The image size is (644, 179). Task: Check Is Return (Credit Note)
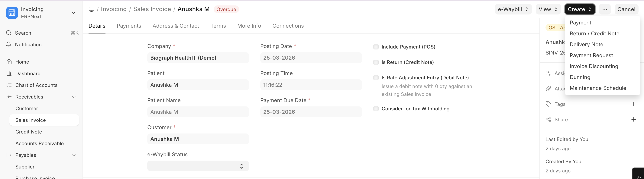coord(376,62)
